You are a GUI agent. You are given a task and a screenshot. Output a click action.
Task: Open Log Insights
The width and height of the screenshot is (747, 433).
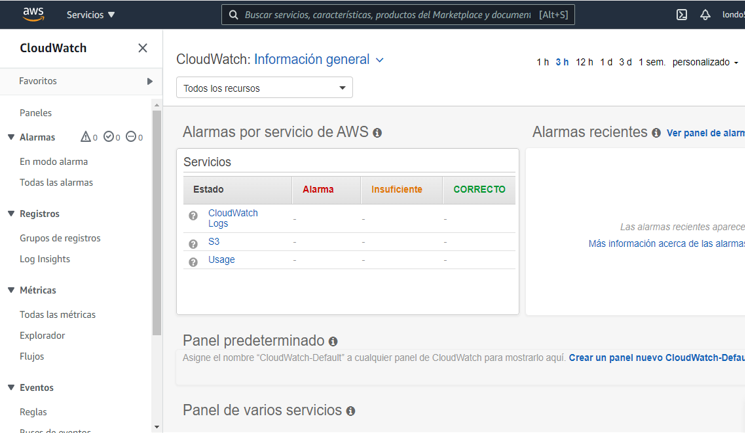pyautogui.click(x=45, y=259)
